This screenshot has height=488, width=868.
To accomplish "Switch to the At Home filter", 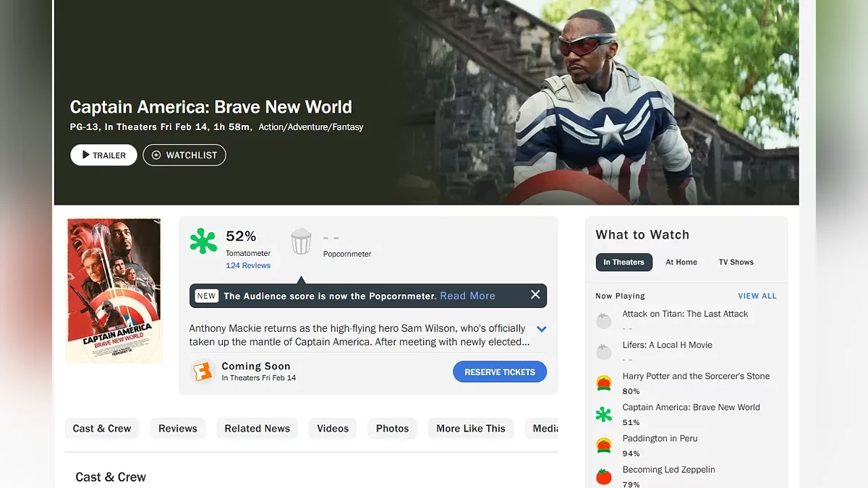I will click(x=681, y=262).
